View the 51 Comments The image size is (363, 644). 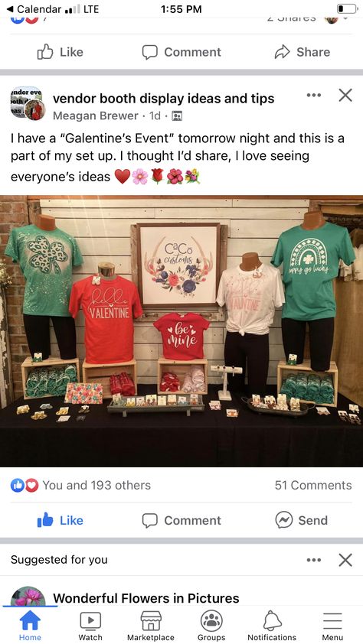pos(313,485)
